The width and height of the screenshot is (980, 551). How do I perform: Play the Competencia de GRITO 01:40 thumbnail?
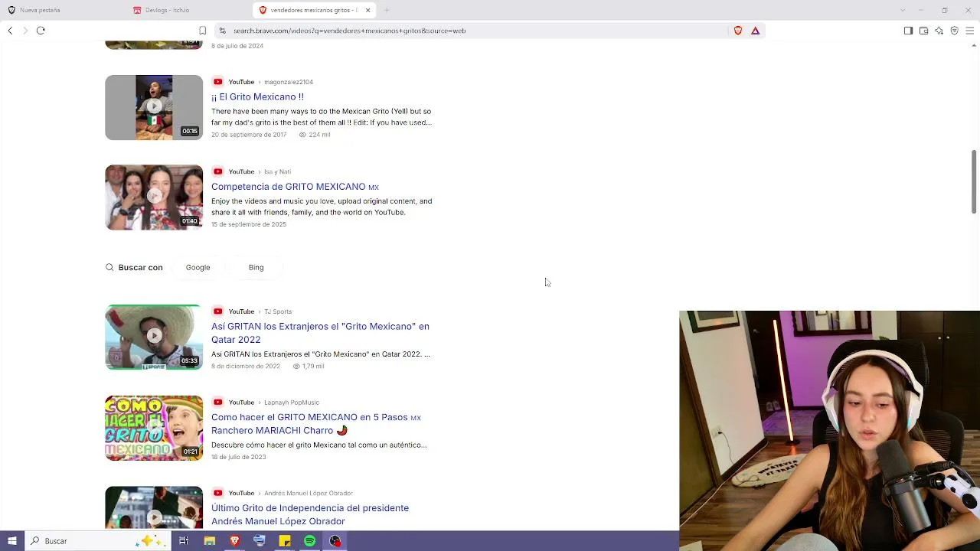click(x=154, y=197)
